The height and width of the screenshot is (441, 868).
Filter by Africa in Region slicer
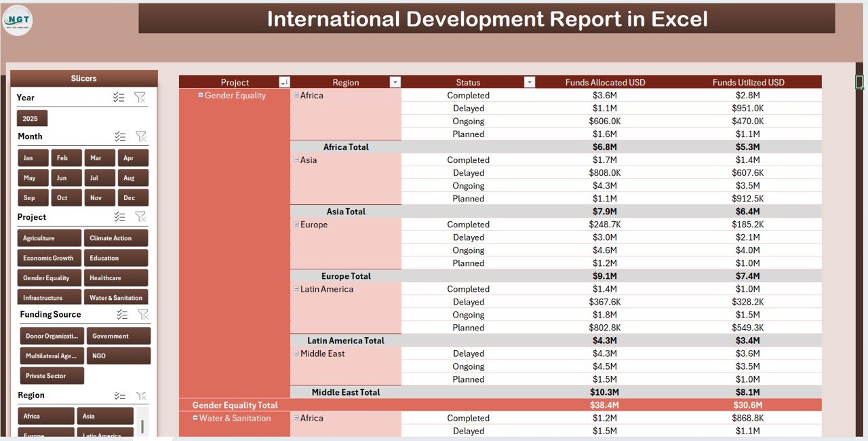[46, 416]
